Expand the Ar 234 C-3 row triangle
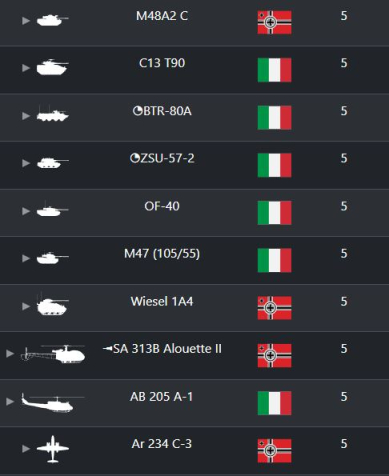This screenshot has height=476, width=389. 26,449
